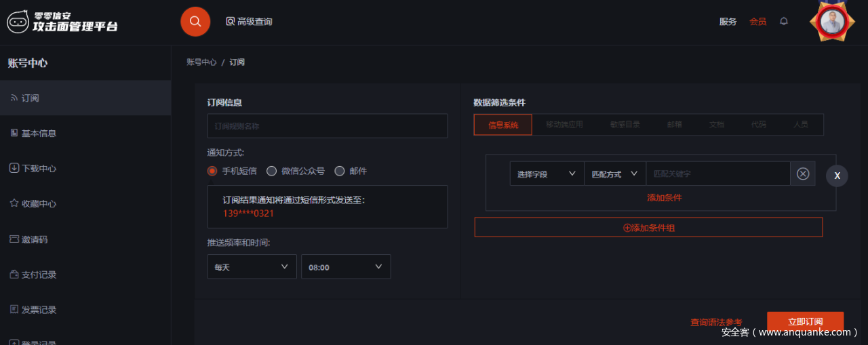868x345 pixels.
Task: Switch to the 移动端应用 tab
Action: coord(564,125)
